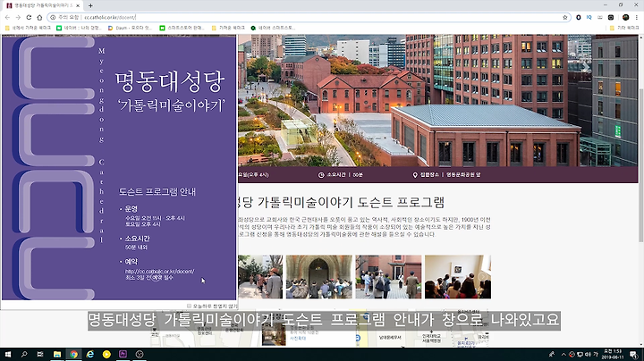Close the 명동대성당 browser tab

tap(78, 5)
